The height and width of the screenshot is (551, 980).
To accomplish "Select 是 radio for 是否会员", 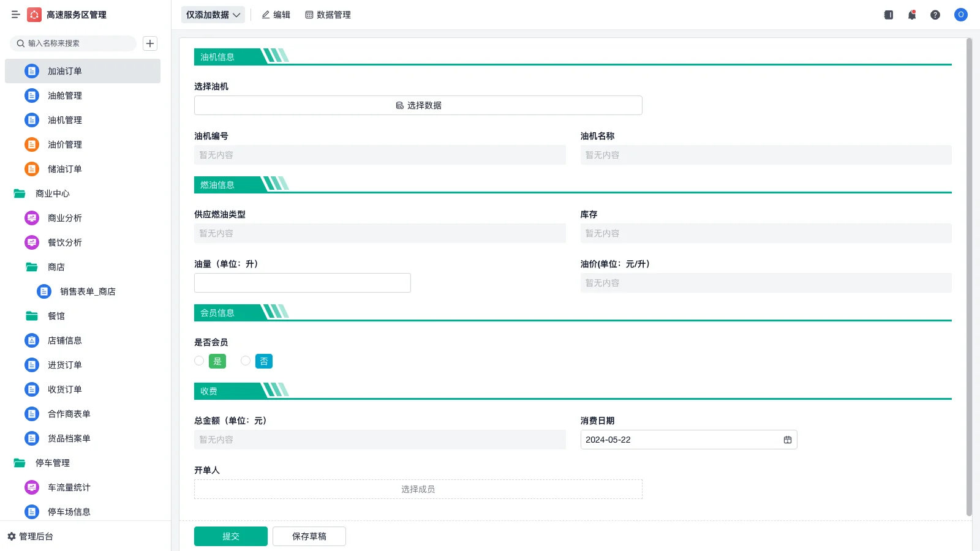I will coord(199,361).
